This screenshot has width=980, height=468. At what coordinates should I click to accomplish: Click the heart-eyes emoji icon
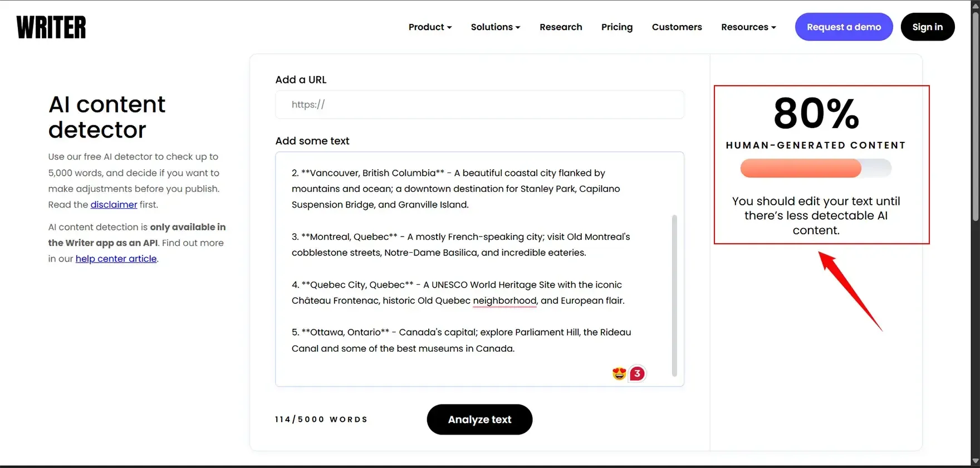pos(618,373)
